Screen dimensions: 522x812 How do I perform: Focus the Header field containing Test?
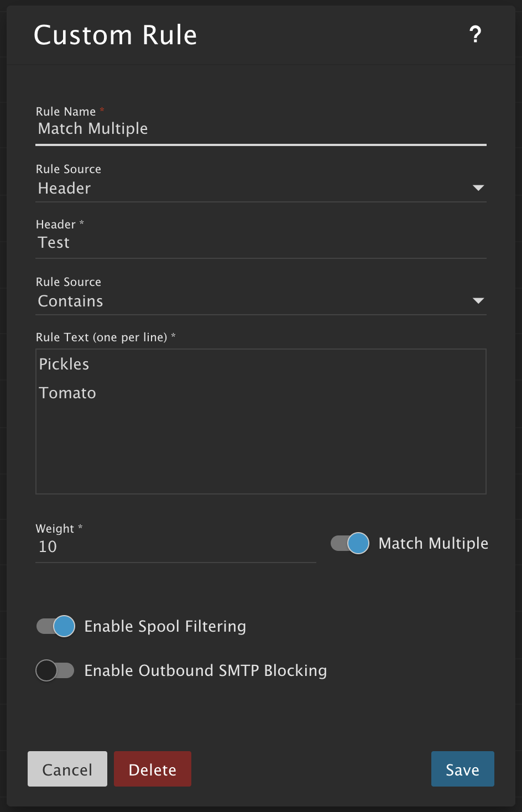pos(260,243)
